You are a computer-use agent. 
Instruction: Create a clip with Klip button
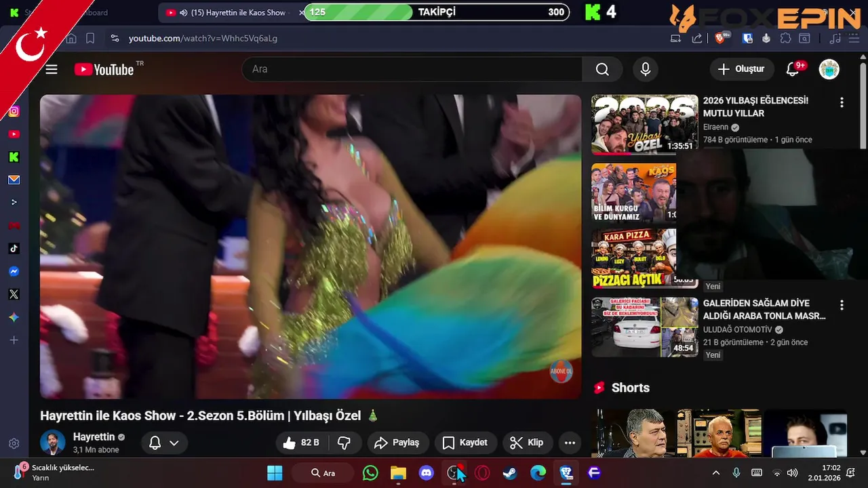point(527,443)
